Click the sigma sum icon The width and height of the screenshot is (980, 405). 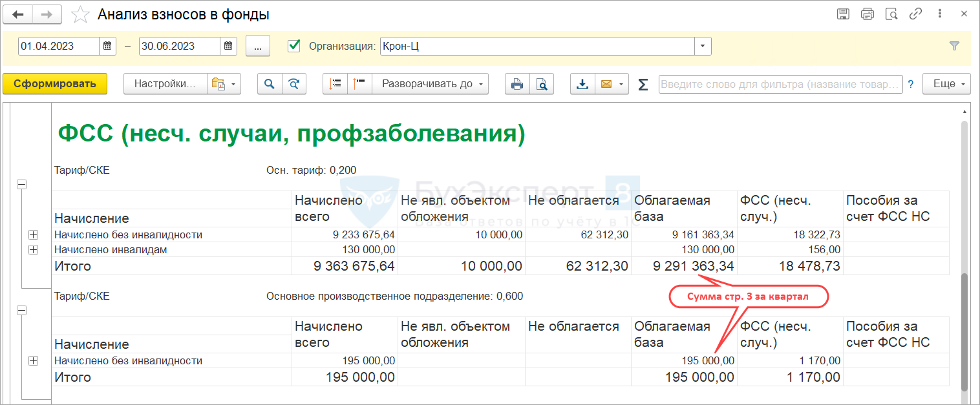point(643,84)
